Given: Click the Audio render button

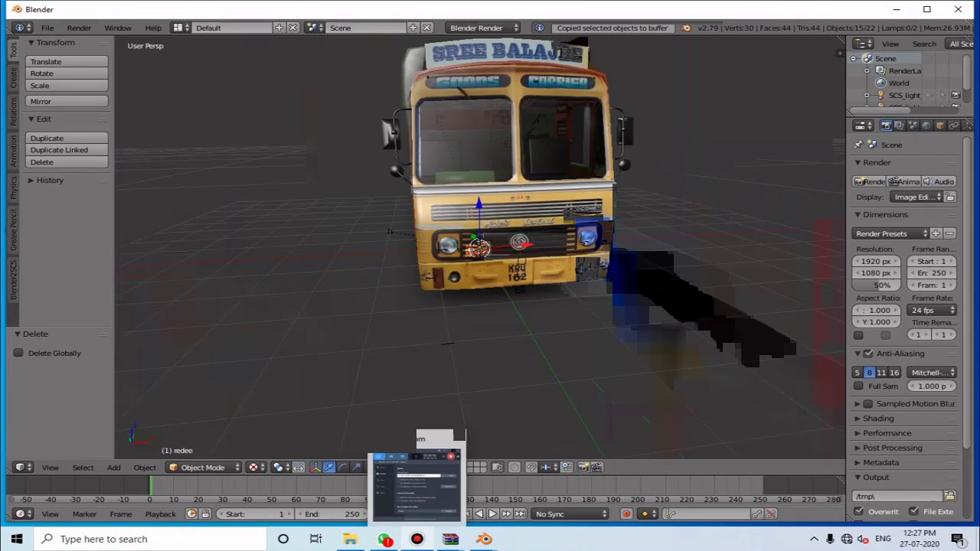Looking at the screenshot, I should 939,181.
